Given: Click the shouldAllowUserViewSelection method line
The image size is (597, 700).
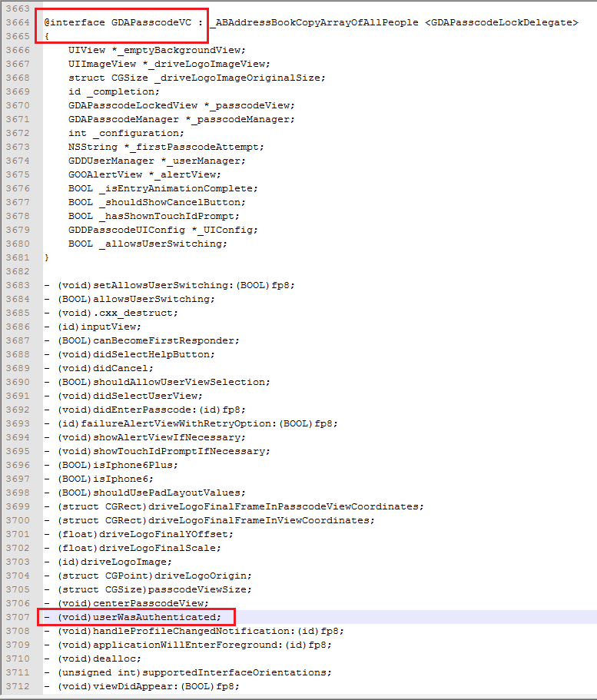Looking at the screenshot, I should [x=158, y=382].
